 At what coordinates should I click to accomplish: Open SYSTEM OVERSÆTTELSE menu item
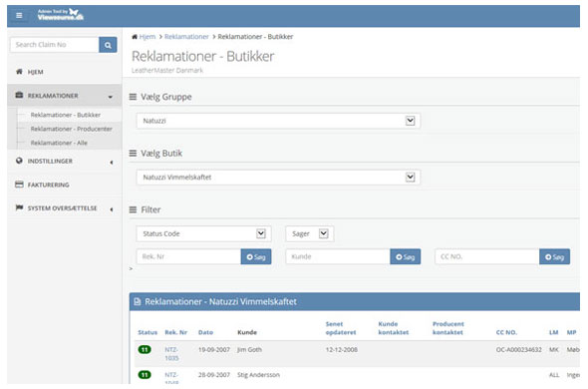62,208
